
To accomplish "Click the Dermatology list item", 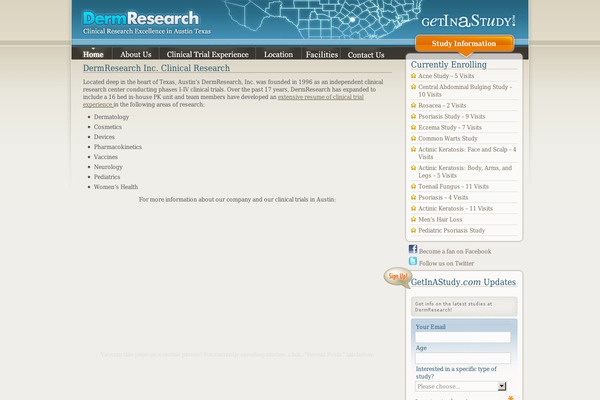I will 111,117.
